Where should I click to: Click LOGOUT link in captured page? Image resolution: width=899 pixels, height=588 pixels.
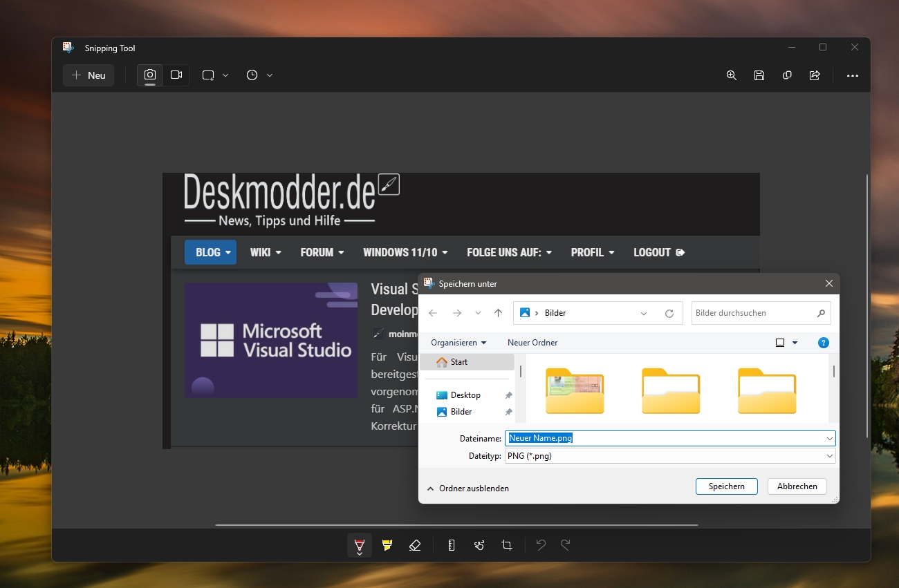(659, 252)
